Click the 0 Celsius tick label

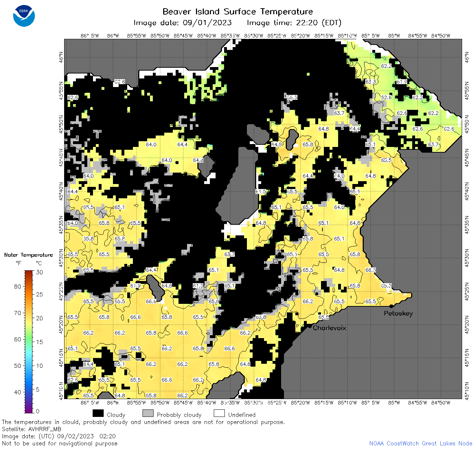coord(38,411)
